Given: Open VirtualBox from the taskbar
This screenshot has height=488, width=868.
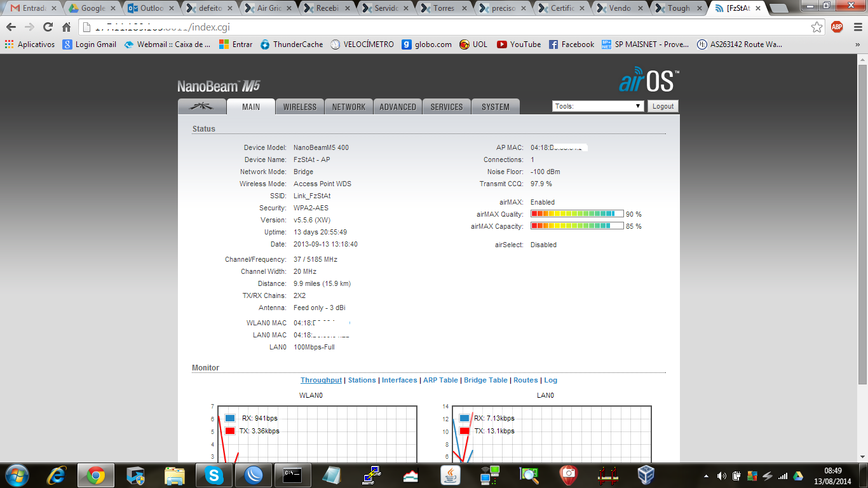Looking at the screenshot, I should [646, 475].
